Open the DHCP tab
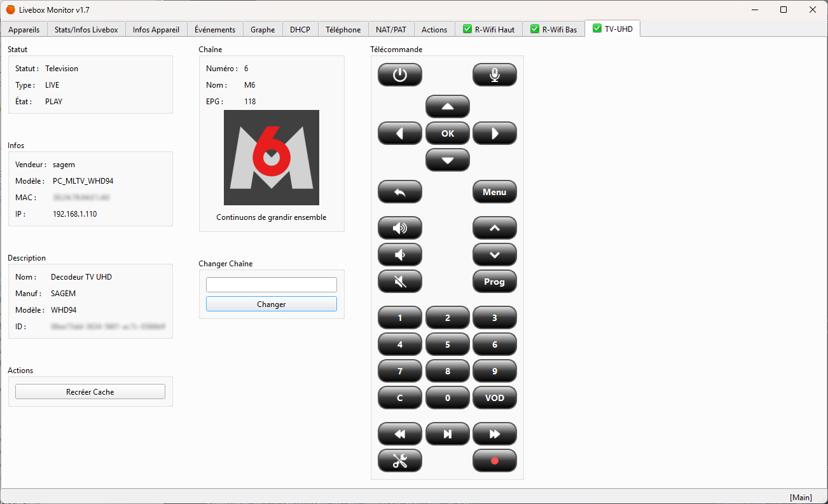 coord(300,29)
